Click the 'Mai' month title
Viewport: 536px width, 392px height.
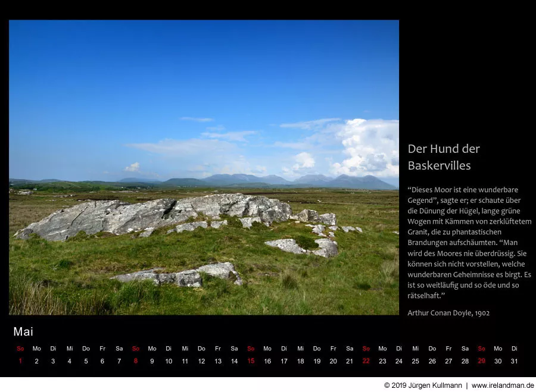(x=23, y=332)
